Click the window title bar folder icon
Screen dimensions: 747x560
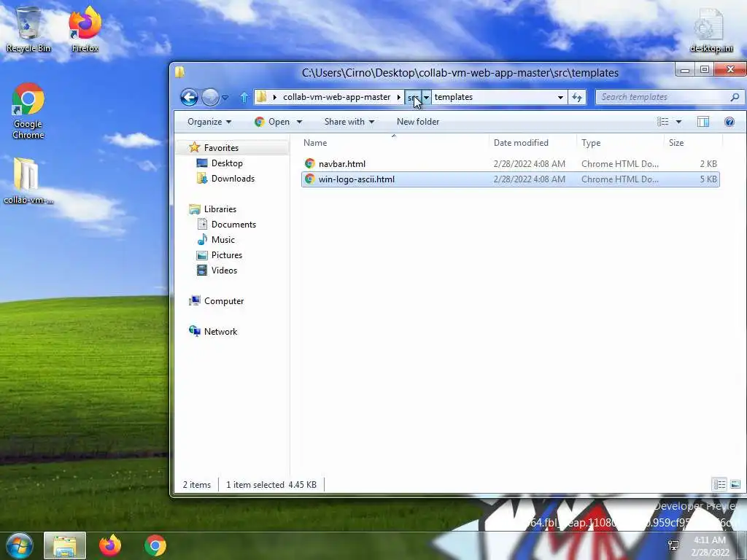(x=179, y=72)
